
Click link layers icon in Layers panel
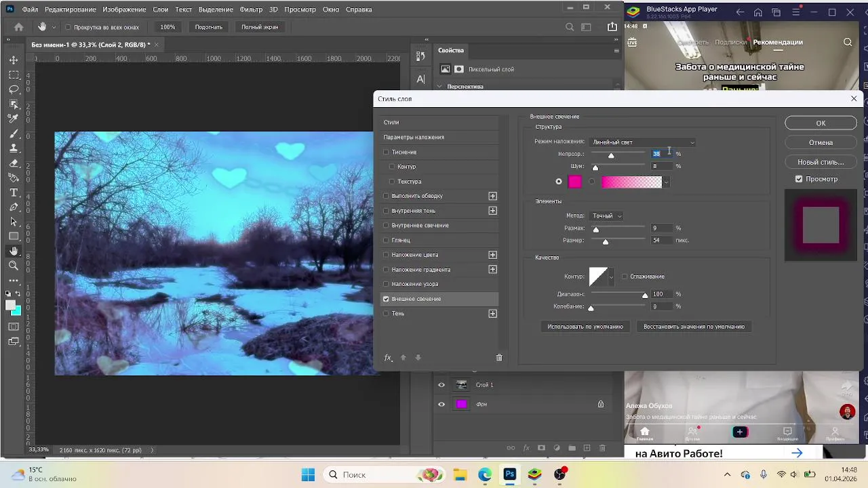point(511,448)
